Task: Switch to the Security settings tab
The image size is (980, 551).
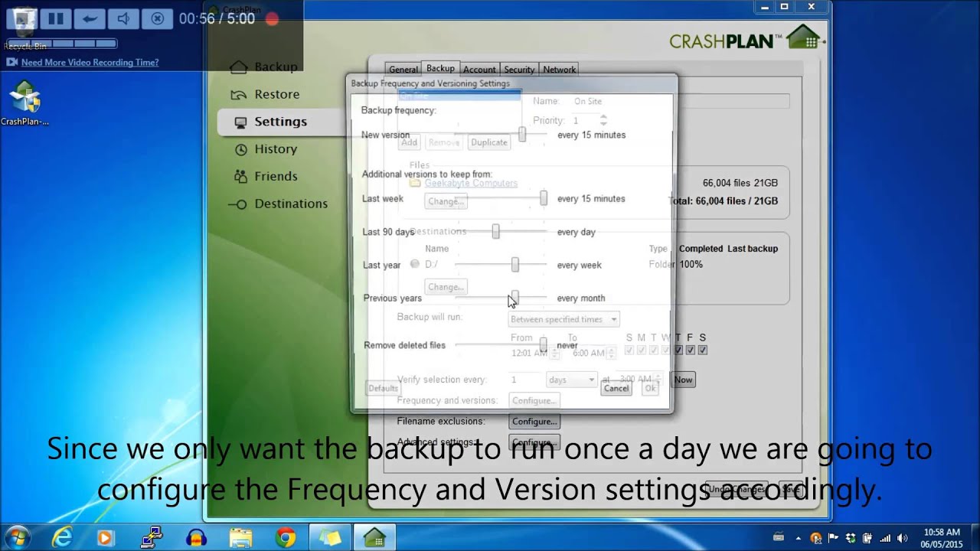Action: coord(519,70)
